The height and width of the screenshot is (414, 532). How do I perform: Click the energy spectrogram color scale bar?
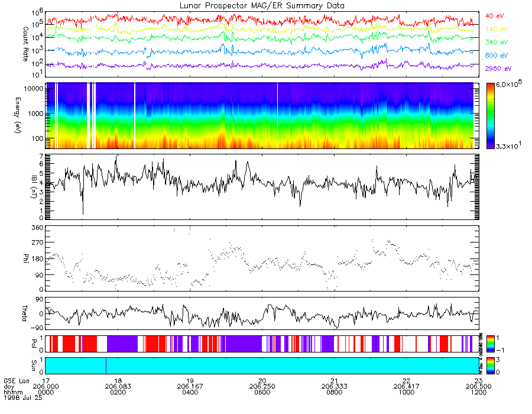coord(490,116)
